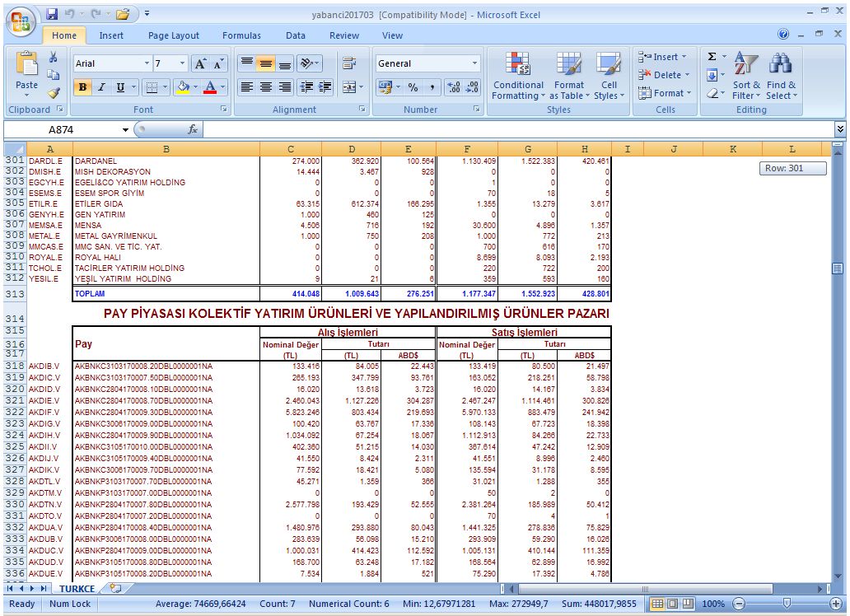Expand the formula bar
The width and height of the screenshot is (850, 616).
839,129
